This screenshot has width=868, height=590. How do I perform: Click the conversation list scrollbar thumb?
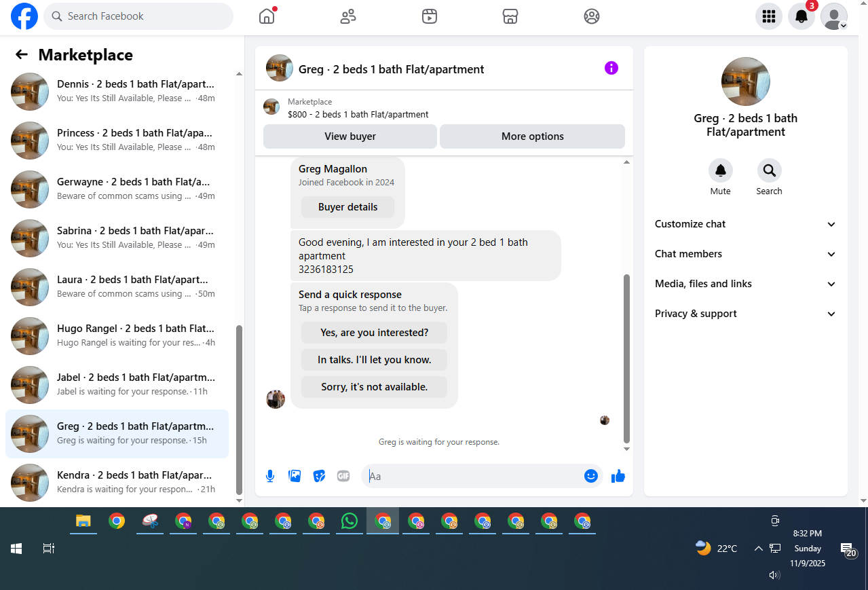coord(239,409)
